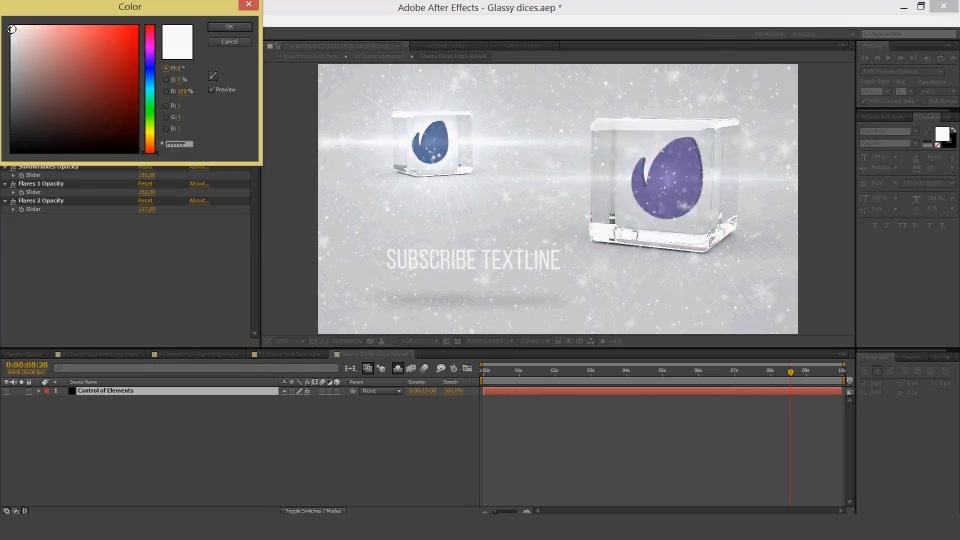Pick a color in the saturation-brightness field
The height and width of the screenshot is (540, 960).
(74, 89)
